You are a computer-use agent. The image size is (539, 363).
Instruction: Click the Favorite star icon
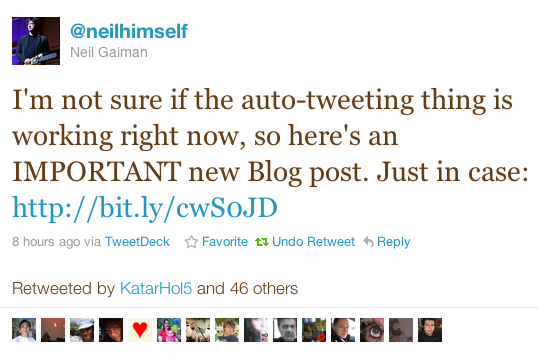pos(191,242)
